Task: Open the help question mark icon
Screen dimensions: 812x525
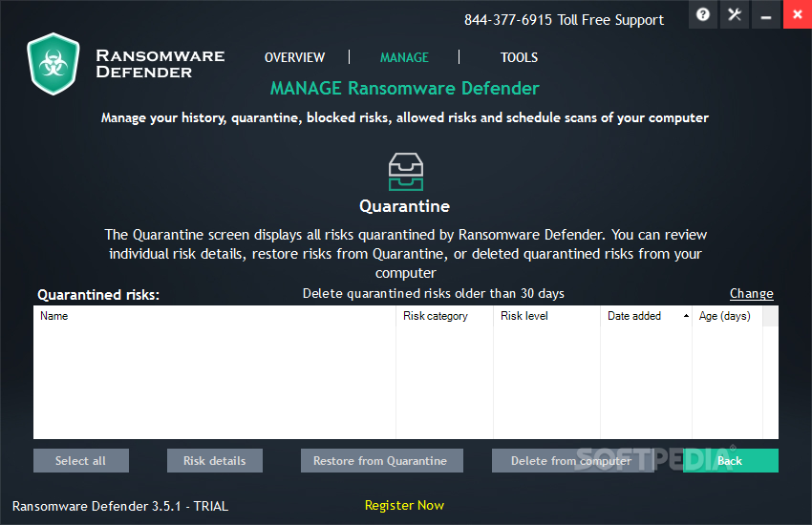Action: [x=703, y=14]
